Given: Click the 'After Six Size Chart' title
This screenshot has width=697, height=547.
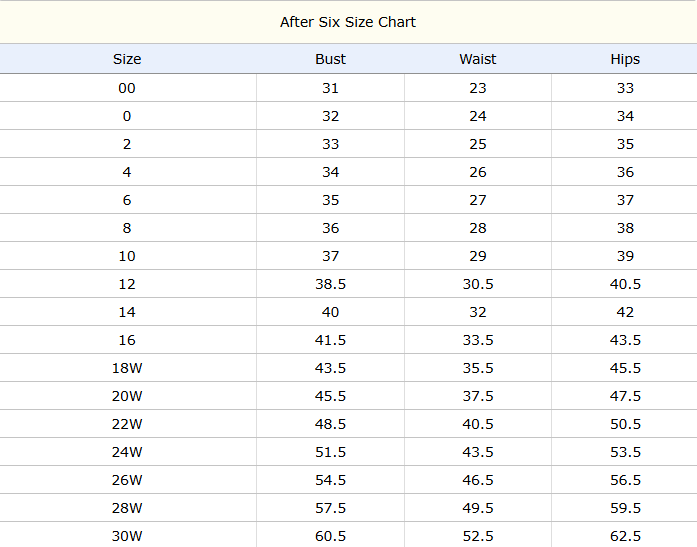Looking at the screenshot, I should pos(348,22).
